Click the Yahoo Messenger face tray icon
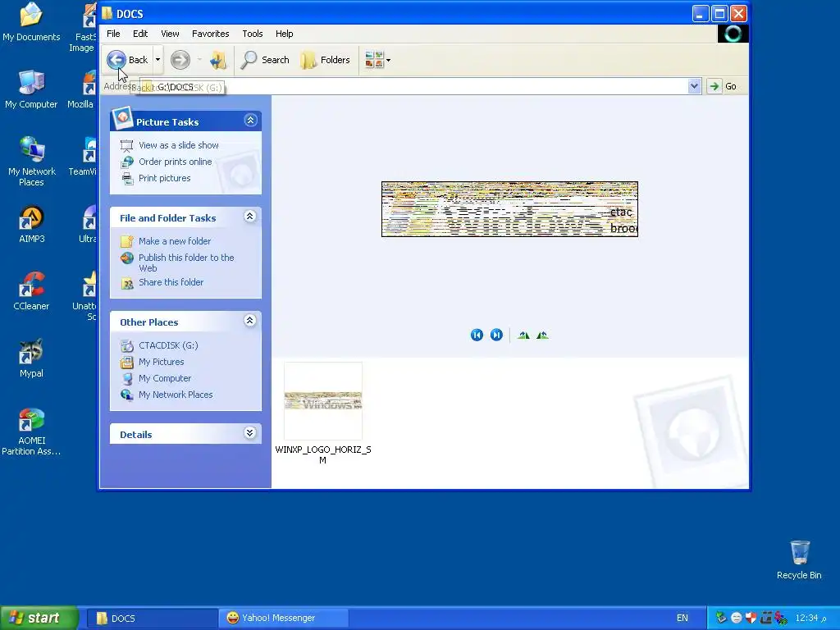The image size is (840, 630). [x=736, y=618]
